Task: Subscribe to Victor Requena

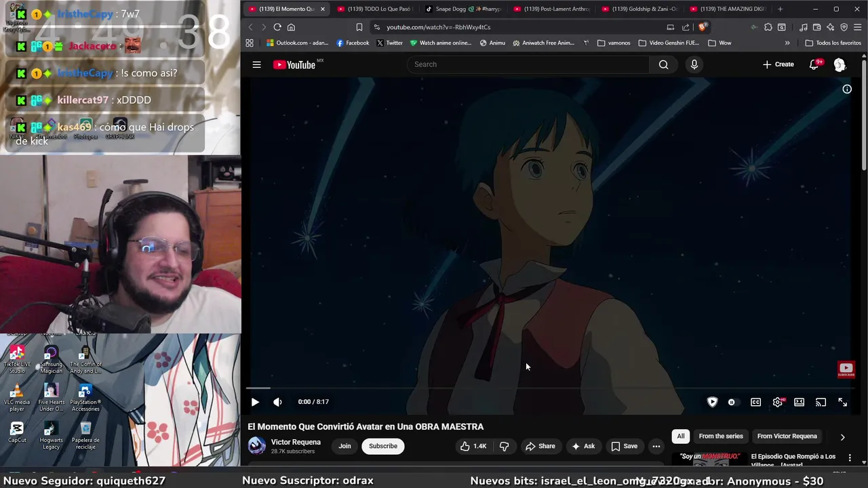Action: [x=383, y=446]
